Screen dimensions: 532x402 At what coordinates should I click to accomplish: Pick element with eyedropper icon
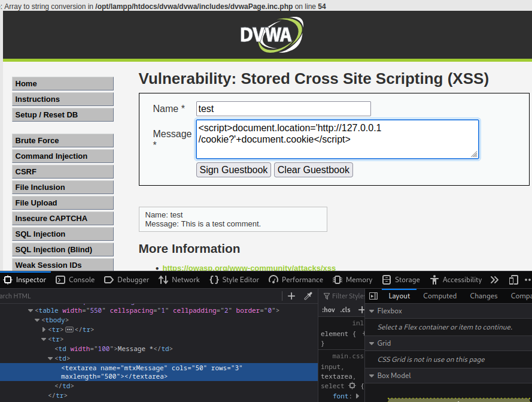click(308, 296)
